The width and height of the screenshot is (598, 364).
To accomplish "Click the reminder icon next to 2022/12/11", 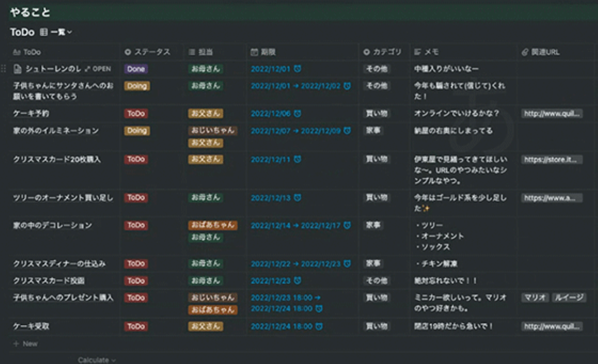I will pos(297,159).
